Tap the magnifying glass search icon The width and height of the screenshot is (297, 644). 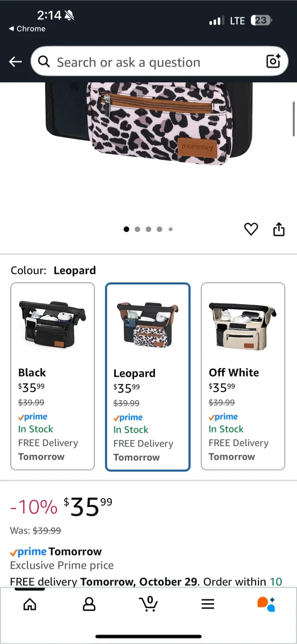tap(43, 62)
